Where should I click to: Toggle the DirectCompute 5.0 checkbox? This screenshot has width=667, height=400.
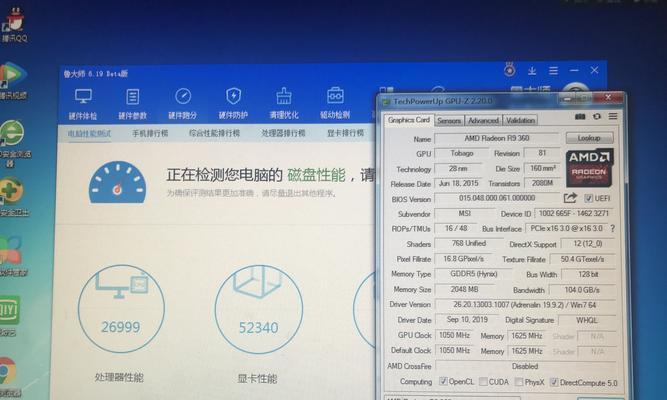554,382
